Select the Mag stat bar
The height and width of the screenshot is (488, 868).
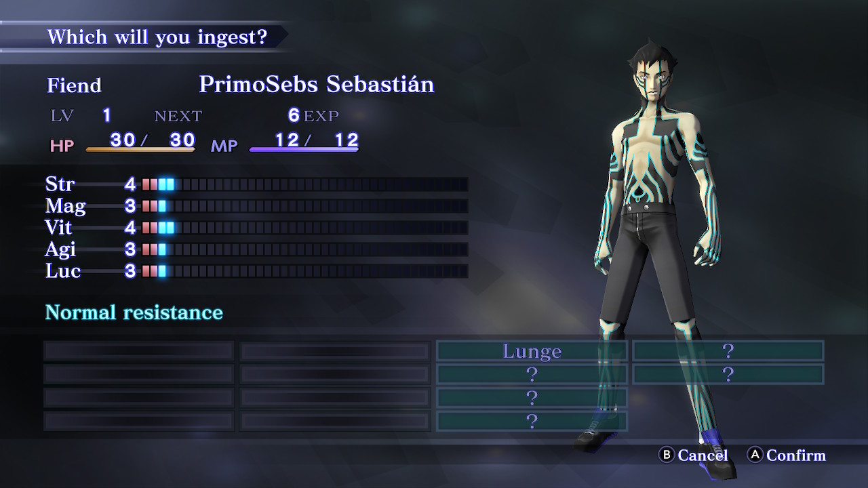[x=304, y=205]
